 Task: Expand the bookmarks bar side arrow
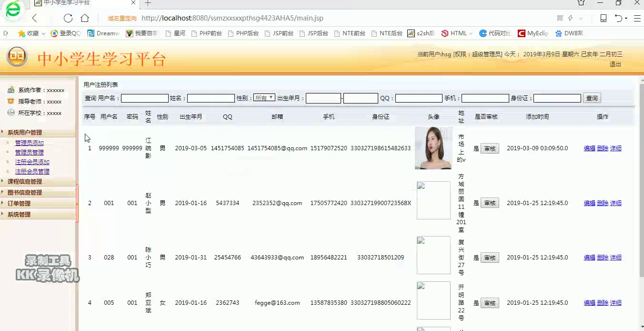[x=6, y=33]
